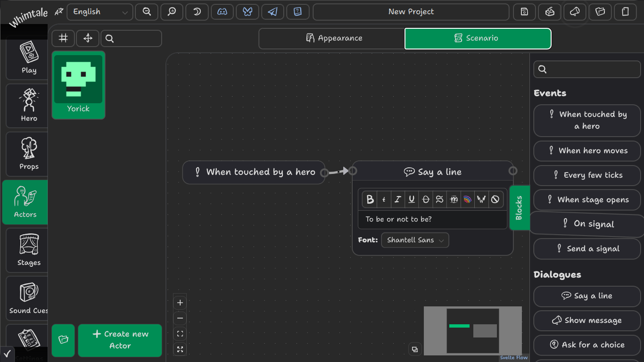Image resolution: width=644 pixels, height=362 pixels.
Task: Open the Discord community link
Action: coord(222,12)
